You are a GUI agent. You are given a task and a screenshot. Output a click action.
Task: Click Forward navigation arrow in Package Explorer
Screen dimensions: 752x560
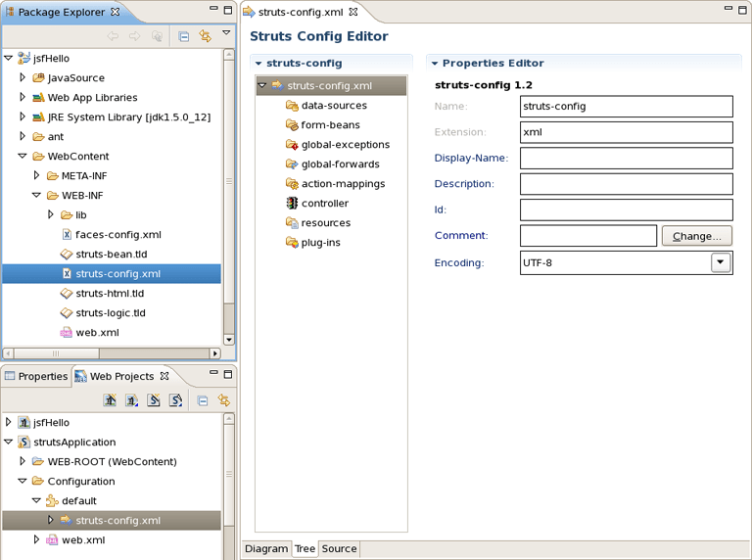135,36
